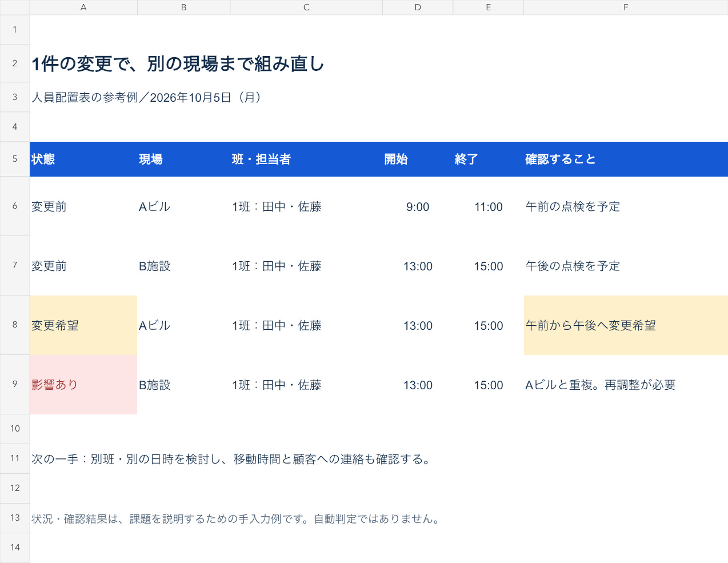This screenshot has height=563, width=728.
Task: Select 'B施設' cell in row 9
Action: click(183, 385)
